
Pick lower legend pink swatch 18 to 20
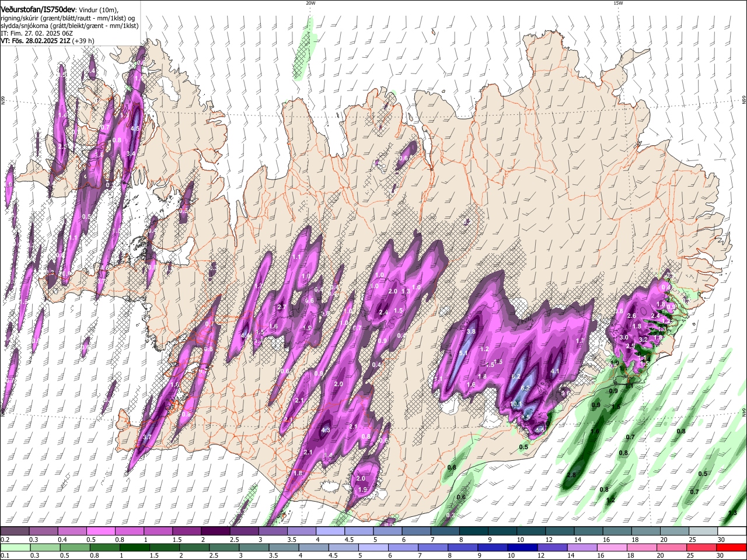click(x=642, y=547)
